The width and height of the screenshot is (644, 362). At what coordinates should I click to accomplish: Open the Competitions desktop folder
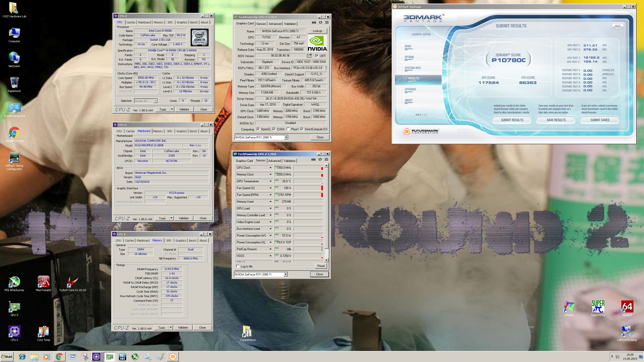pyautogui.click(x=248, y=333)
